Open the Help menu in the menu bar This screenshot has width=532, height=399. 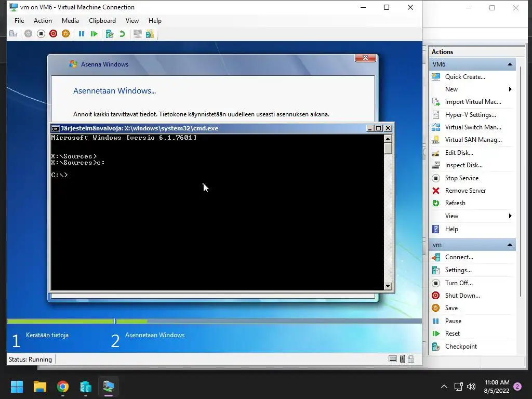click(155, 21)
